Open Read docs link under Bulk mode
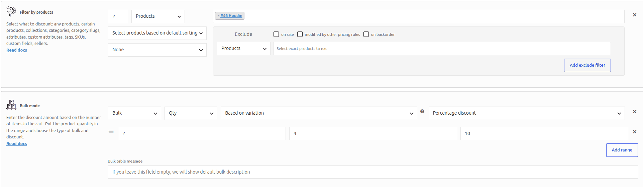644x188 pixels. (x=17, y=143)
